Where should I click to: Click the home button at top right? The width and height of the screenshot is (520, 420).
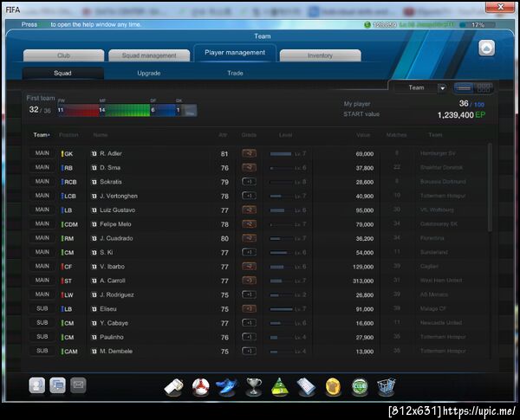pyautogui.click(x=486, y=48)
